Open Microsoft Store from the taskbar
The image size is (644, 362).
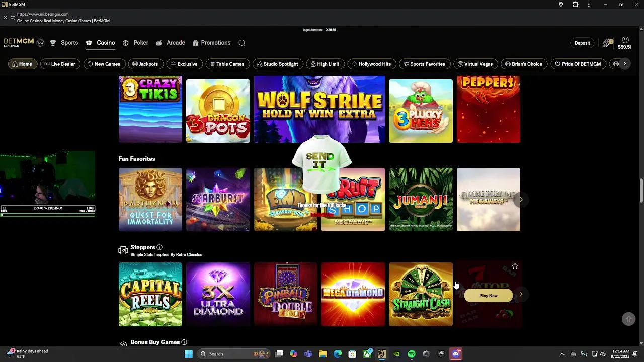(x=352, y=354)
